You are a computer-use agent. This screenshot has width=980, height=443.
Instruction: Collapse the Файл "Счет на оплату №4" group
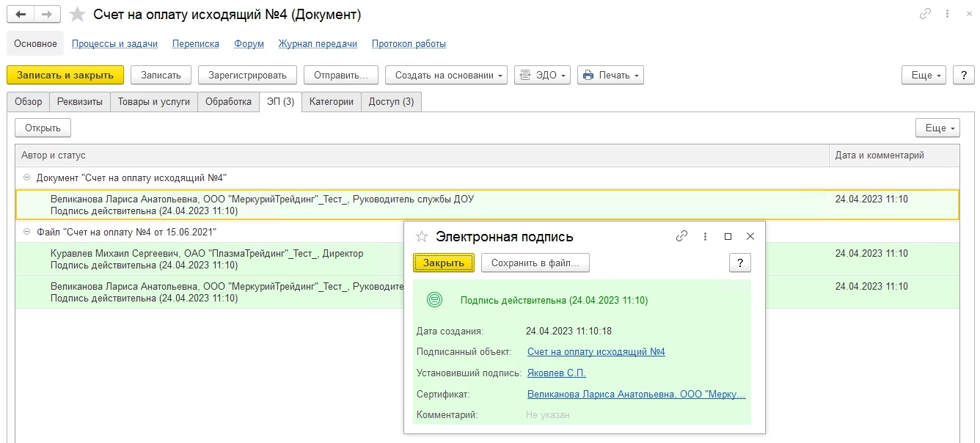[27, 232]
